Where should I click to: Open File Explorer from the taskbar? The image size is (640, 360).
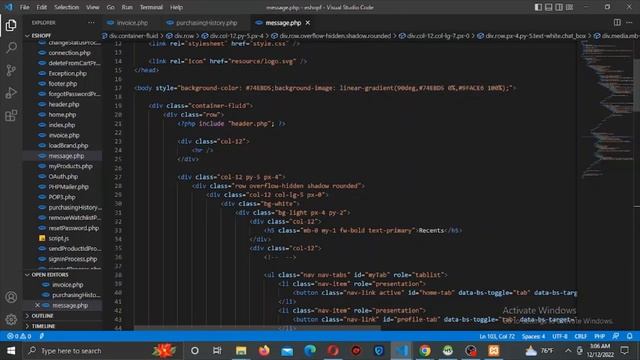click(x=241, y=351)
